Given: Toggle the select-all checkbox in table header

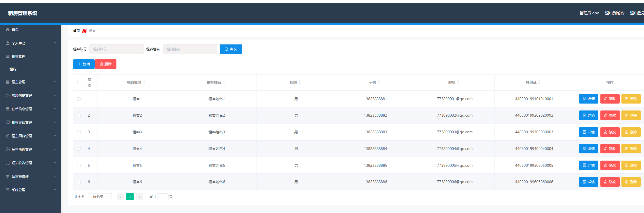Looking at the screenshot, I should (79, 82).
